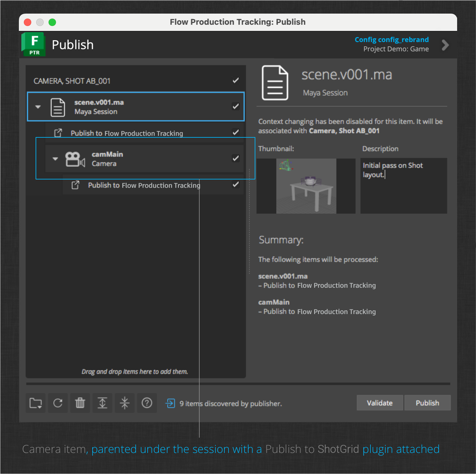Click the 'Summary:' heading
The image size is (476, 474).
click(x=281, y=240)
